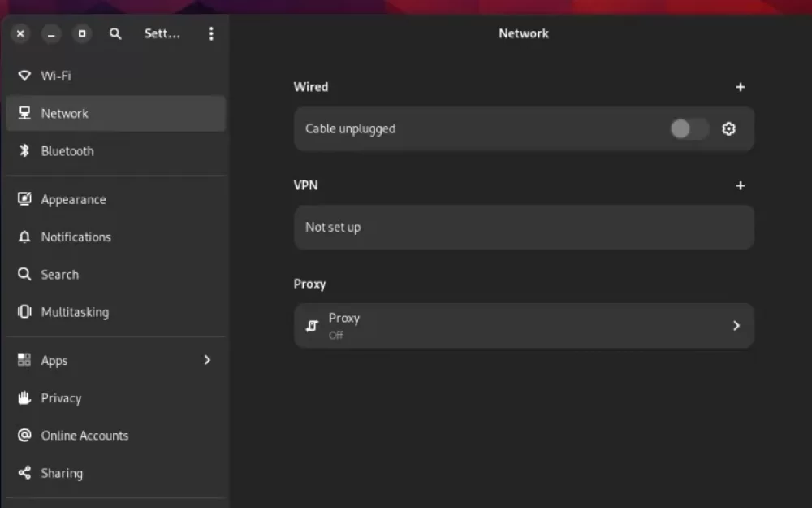Viewport: 812px width, 508px height.
Task: Select Search in the sidebar
Action: [x=59, y=275]
